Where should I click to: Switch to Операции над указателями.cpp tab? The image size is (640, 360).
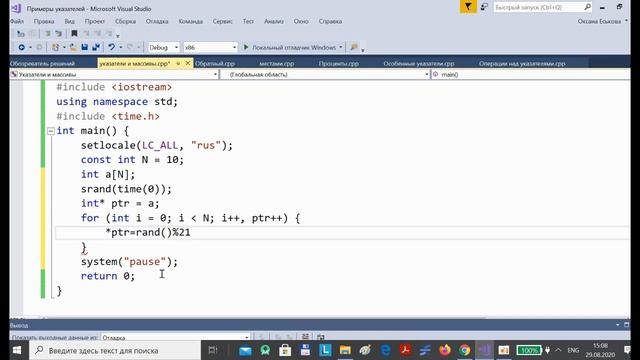coord(522,64)
